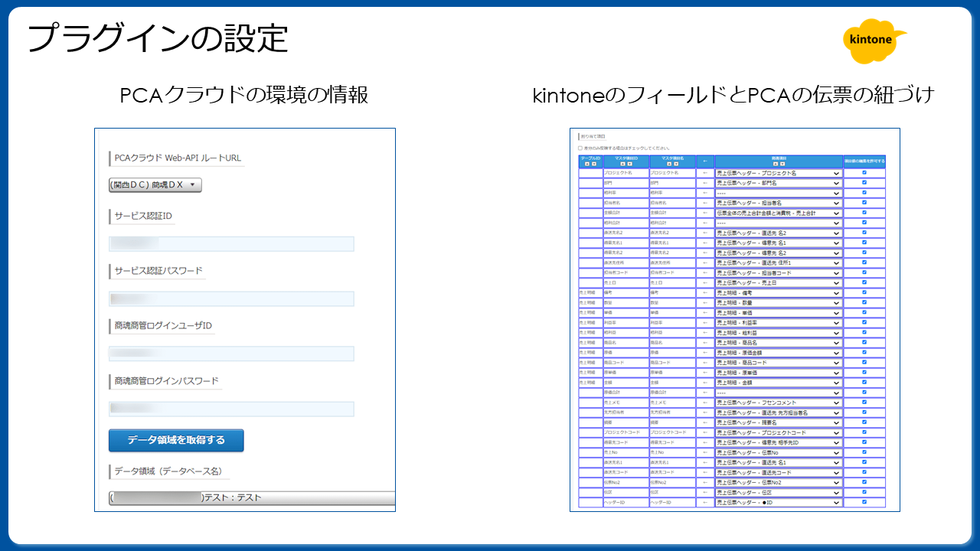Open 売上明細 - 備考 dropdown
Screen dimensions: 980x551
click(x=779, y=292)
